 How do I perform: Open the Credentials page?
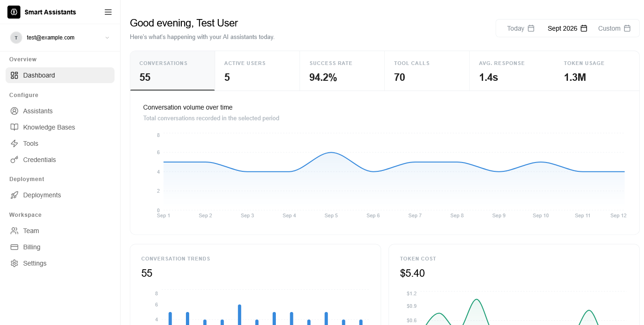coord(60,160)
